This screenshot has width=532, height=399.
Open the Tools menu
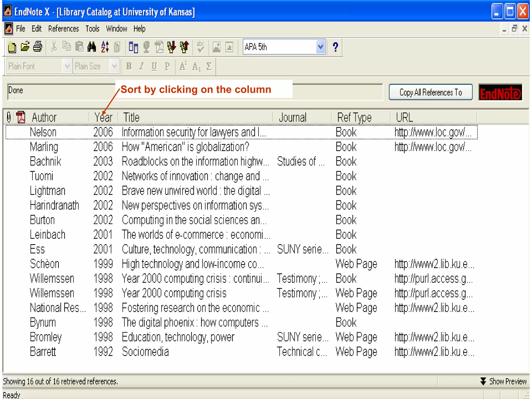tap(92, 29)
